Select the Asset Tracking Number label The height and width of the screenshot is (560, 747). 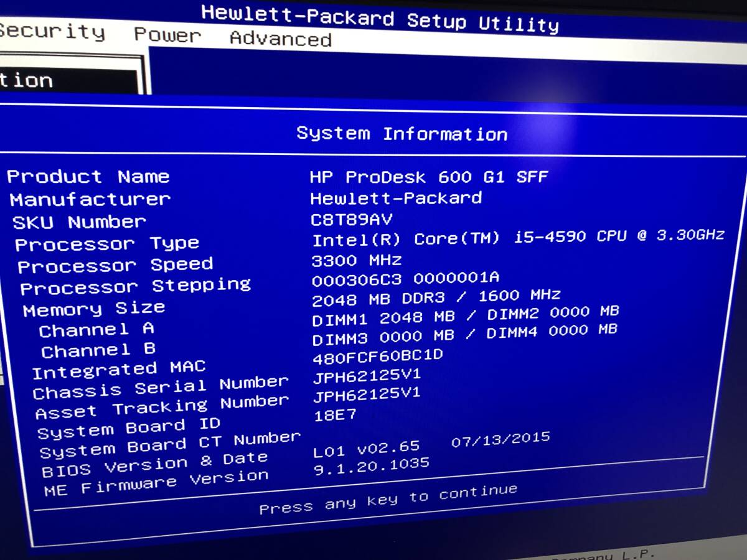162,408
